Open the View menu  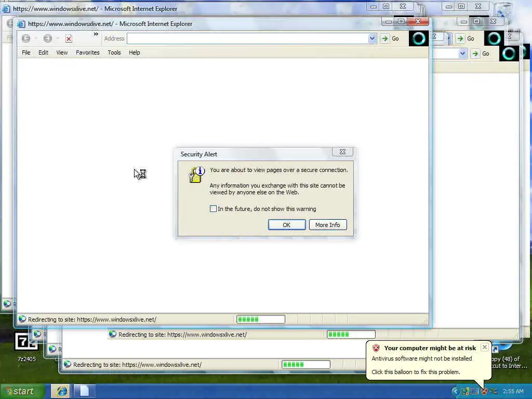click(62, 52)
